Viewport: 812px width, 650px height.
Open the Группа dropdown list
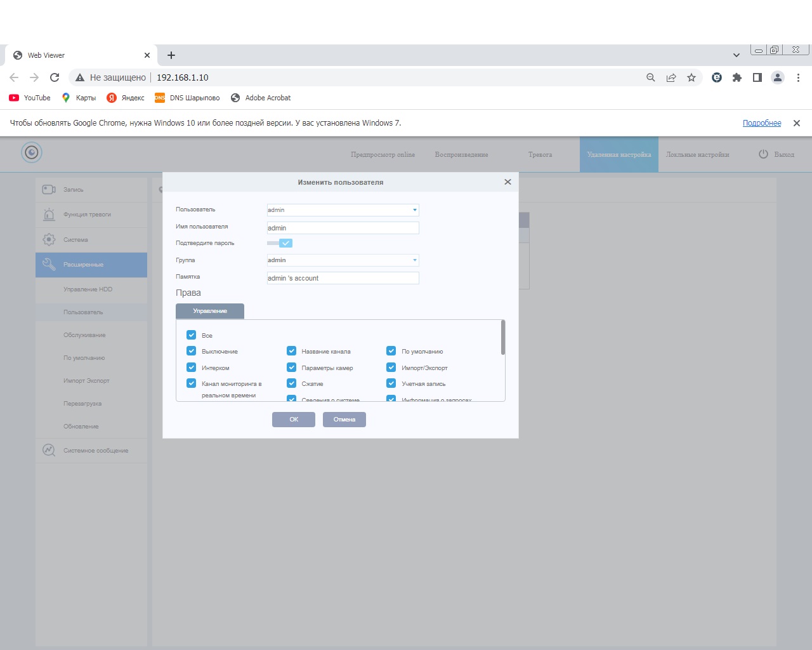click(415, 260)
